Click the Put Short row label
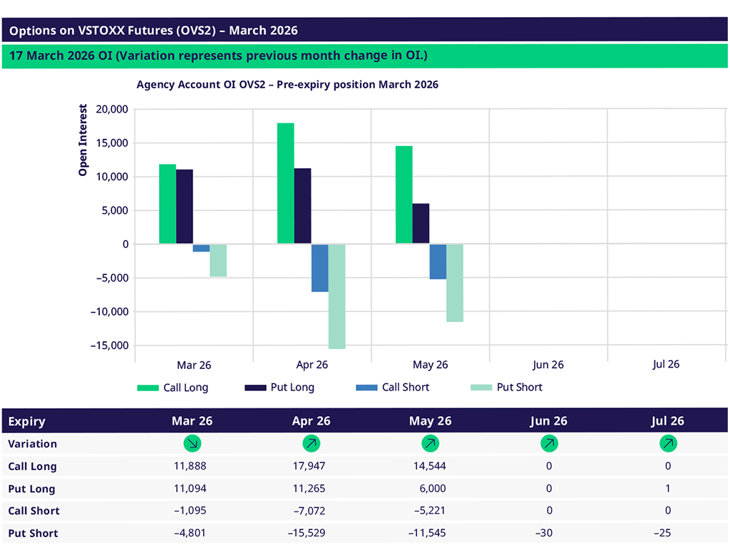730x560 pixels. coord(33,533)
